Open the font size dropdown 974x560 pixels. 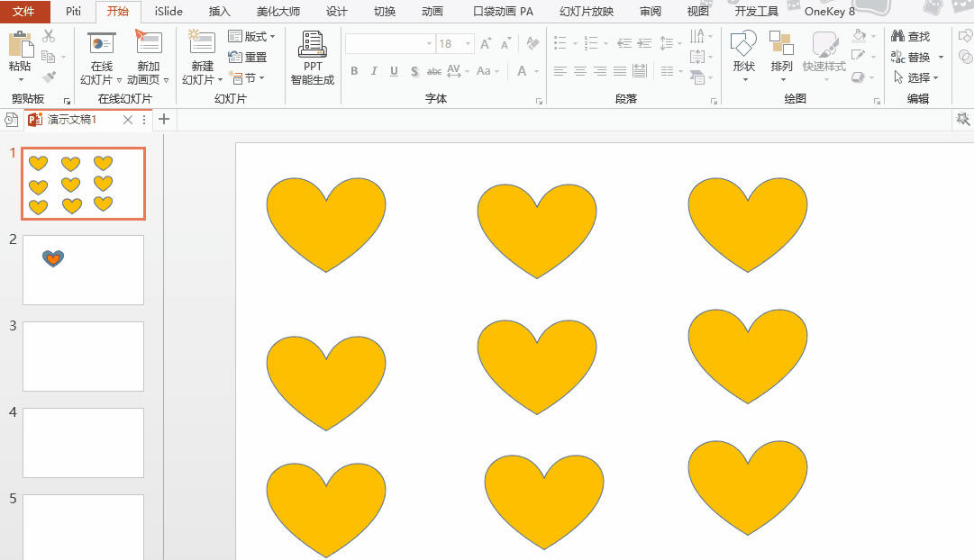coord(467,42)
